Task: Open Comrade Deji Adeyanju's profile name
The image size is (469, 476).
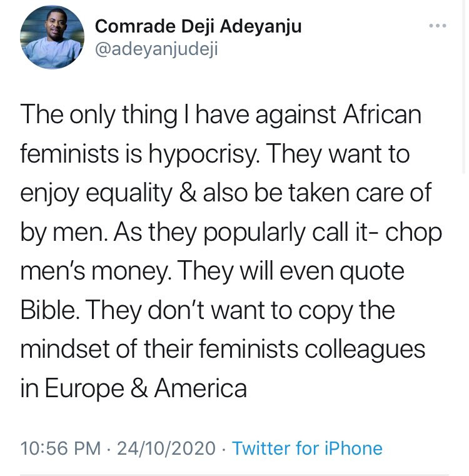Action: [198, 26]
